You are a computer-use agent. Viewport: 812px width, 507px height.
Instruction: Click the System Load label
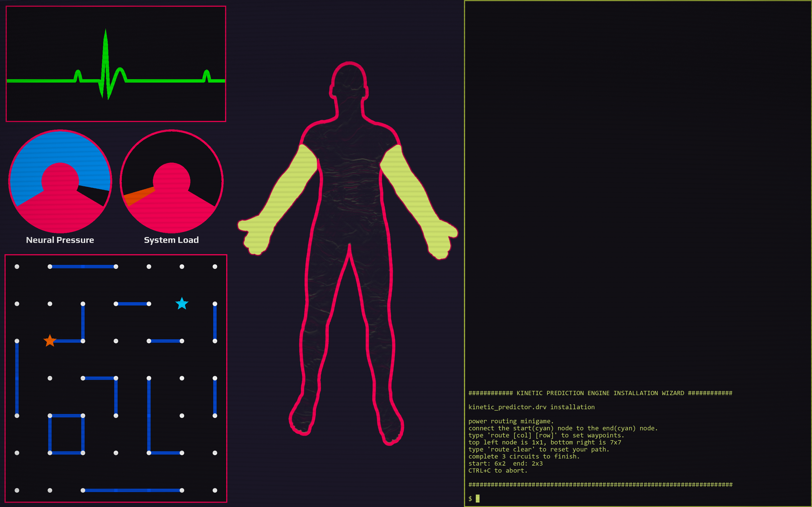[x=171, y=240]
